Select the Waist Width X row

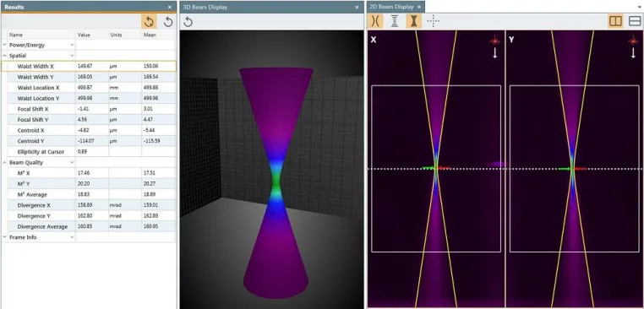click(89, 66)
